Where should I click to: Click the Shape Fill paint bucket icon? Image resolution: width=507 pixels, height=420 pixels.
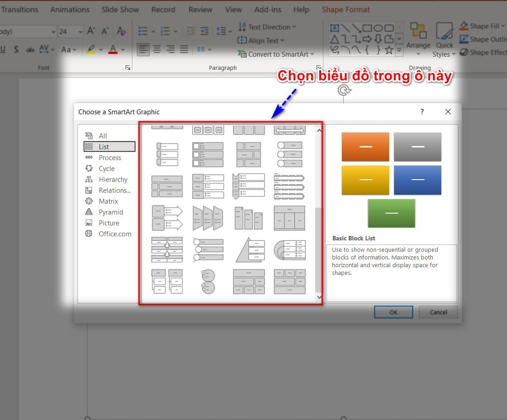tap(464, 25)
